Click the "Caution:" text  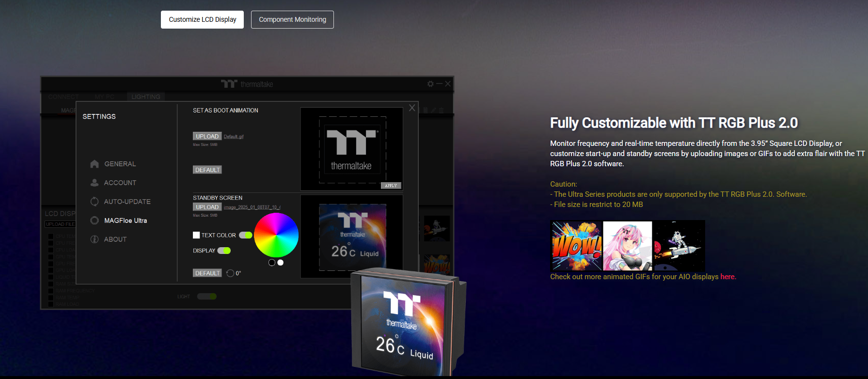pos(564,184)
